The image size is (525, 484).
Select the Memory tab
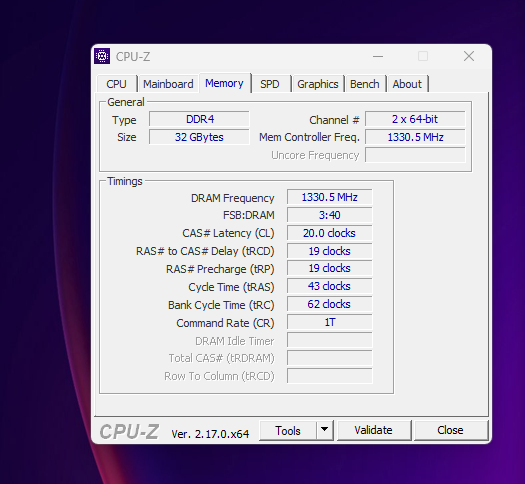point(224,83)
